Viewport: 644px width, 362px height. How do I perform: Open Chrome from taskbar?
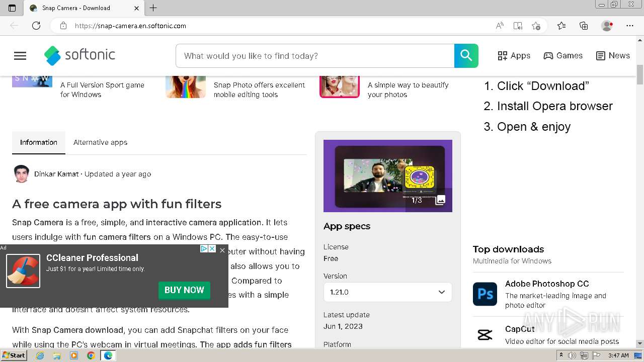coord(91,355)
